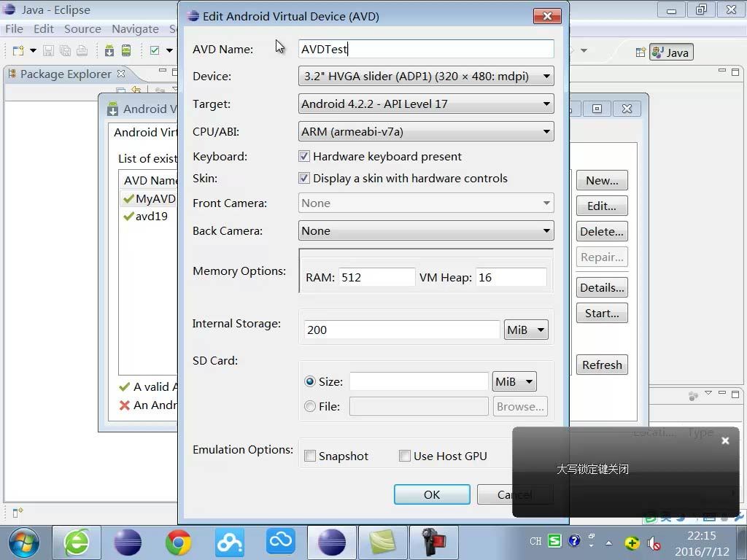The height and width of the screenshot is (560, 747).
Task: Minimize the Package Explorer view
Action: (x=163, y=71)
